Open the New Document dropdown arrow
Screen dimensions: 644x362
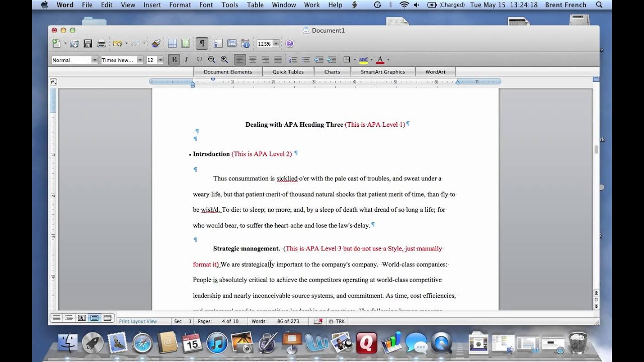65,44
